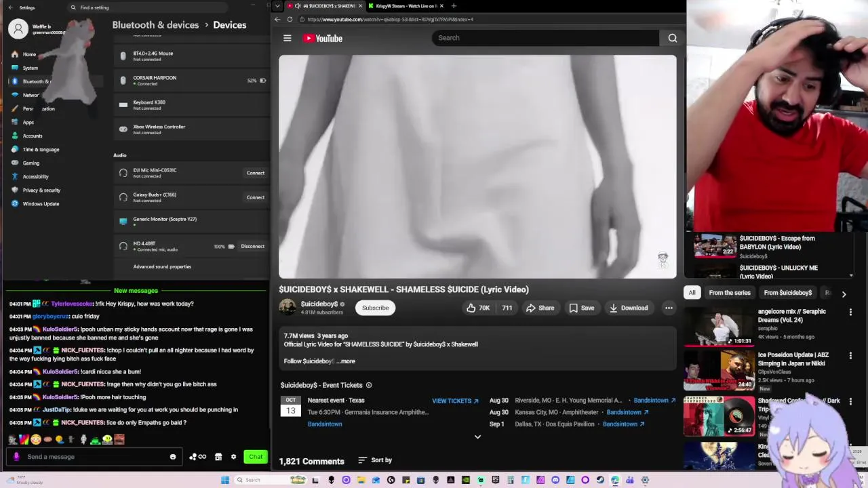This screenshot has height=488, width=868.
Task: Share the SHAMELESS $UICIDE video
Action: (540, 308)
